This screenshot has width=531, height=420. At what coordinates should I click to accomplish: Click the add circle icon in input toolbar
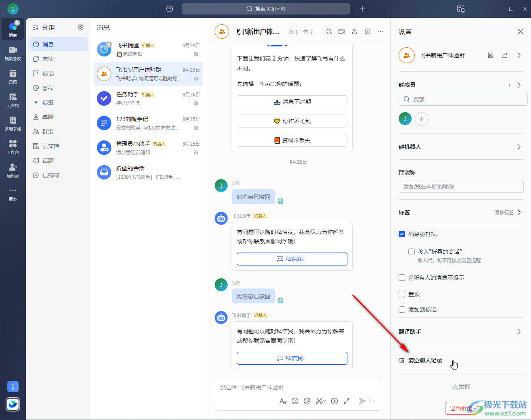[334, 401]
